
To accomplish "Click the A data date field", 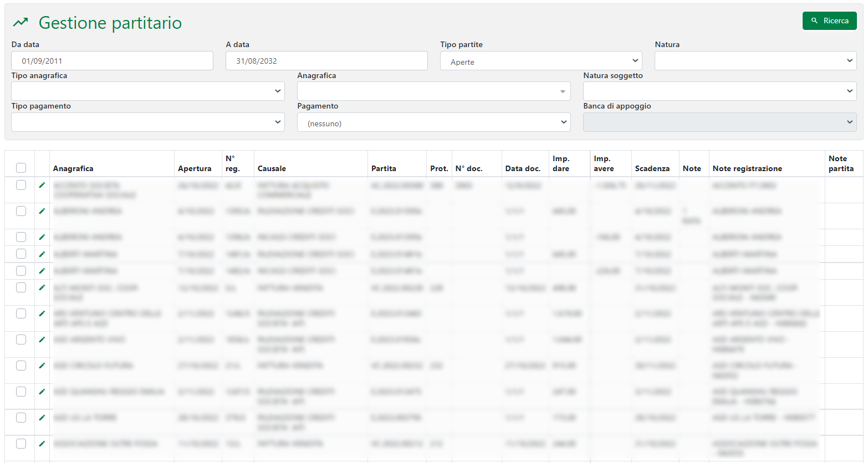I will coord(326,61).
